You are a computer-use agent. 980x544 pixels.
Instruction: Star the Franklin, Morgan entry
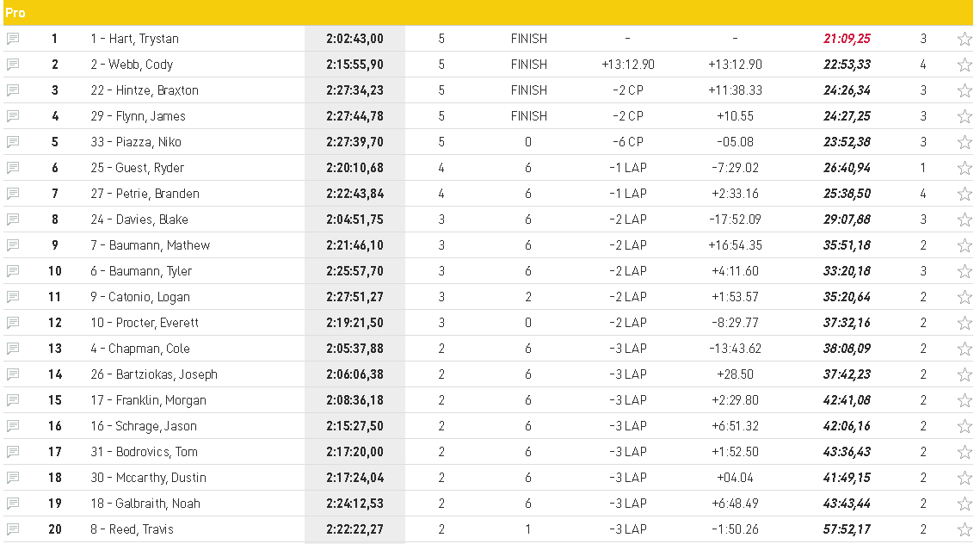(x=965, y=400)
